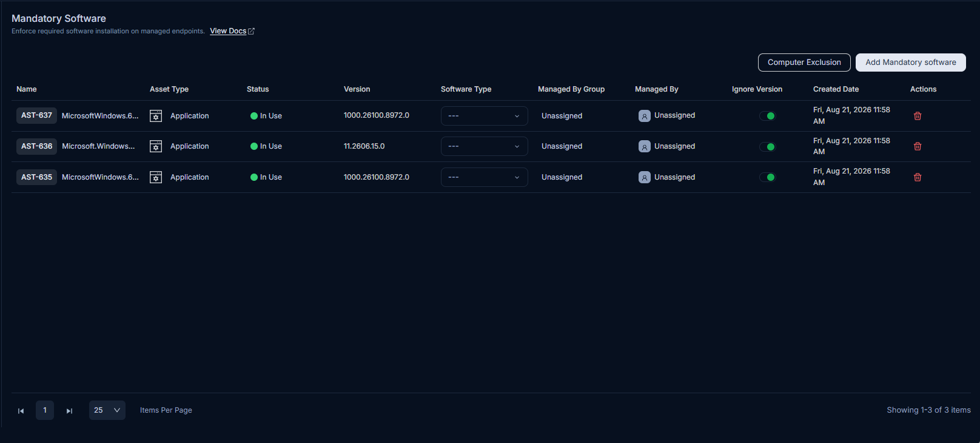
Task: Click Application asset icon in AST-636 row
Action: 156,146
